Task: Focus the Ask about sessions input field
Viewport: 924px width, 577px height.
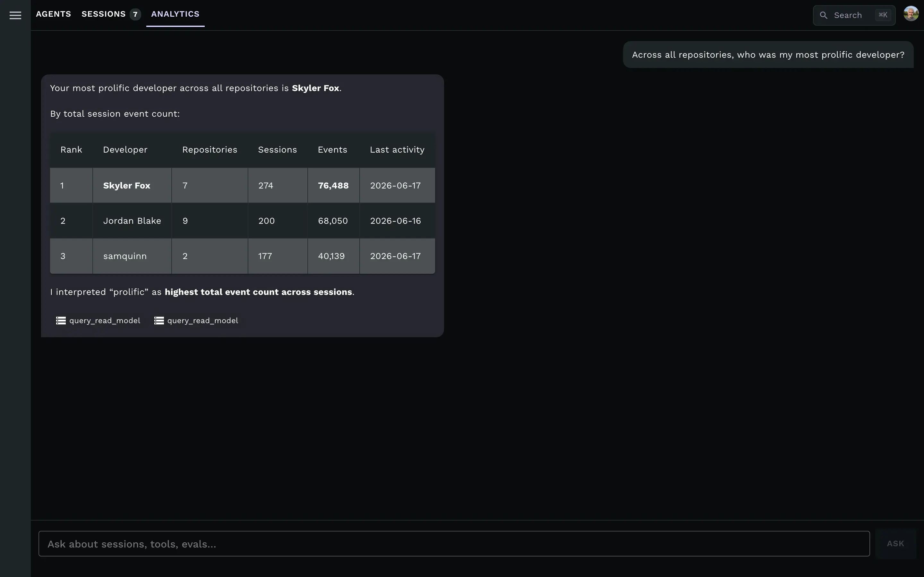Action: (x=454, y=544)
